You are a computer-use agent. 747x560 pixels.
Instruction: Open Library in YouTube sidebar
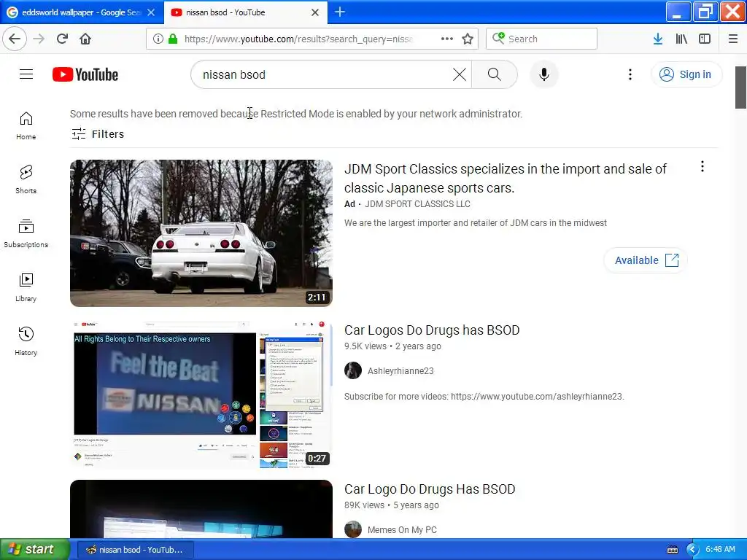point(26,287)
